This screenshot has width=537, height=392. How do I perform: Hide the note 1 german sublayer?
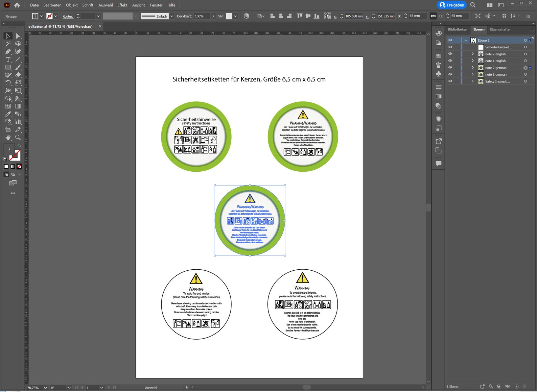tap(450, 74)
